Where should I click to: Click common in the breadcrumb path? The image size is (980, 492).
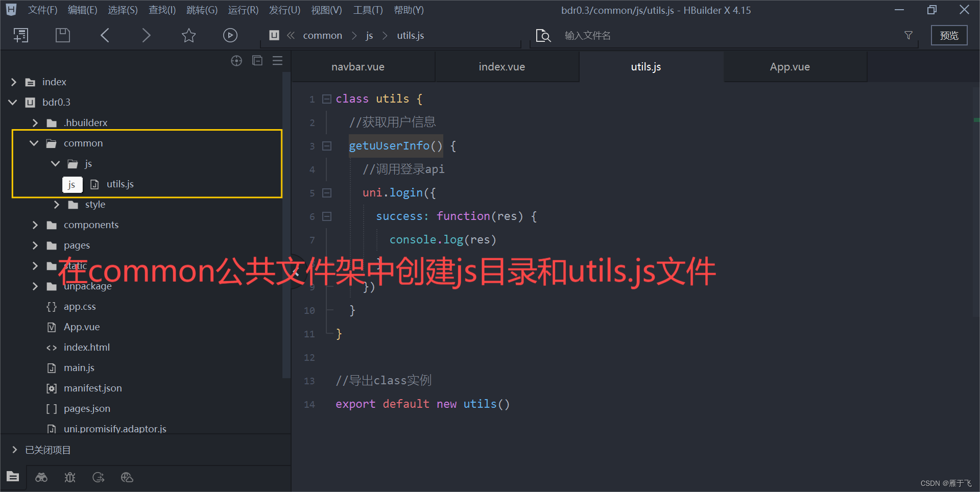click(x=323, y=35)
